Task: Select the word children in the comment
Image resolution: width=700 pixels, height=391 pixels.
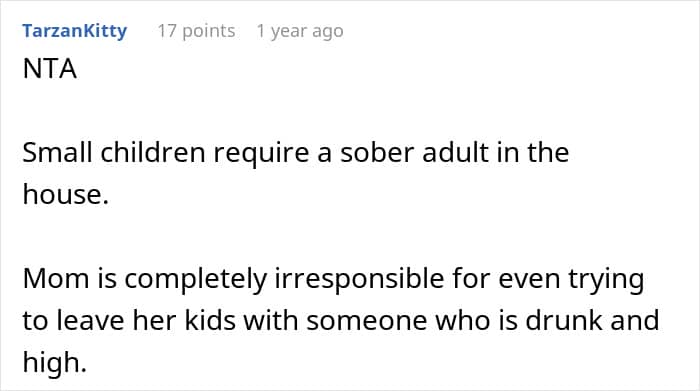Action: pyautogui.click(x=153, y=153)
